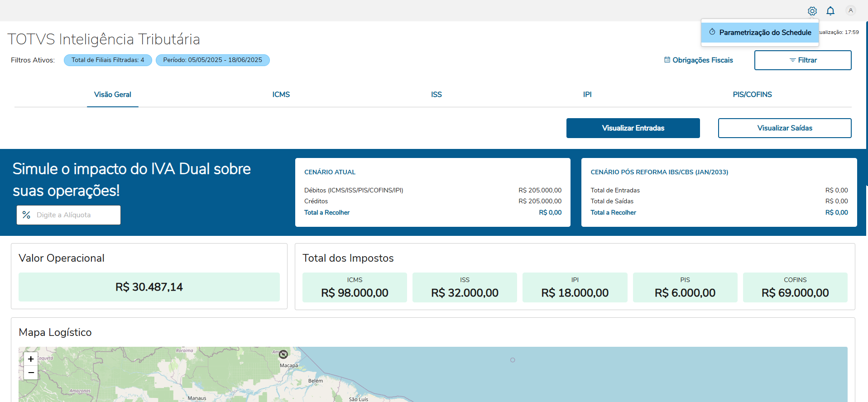Click the Obrigações Fiscais link
The width and height of the screenshot is (868, 402).
[x=699, y=60]
